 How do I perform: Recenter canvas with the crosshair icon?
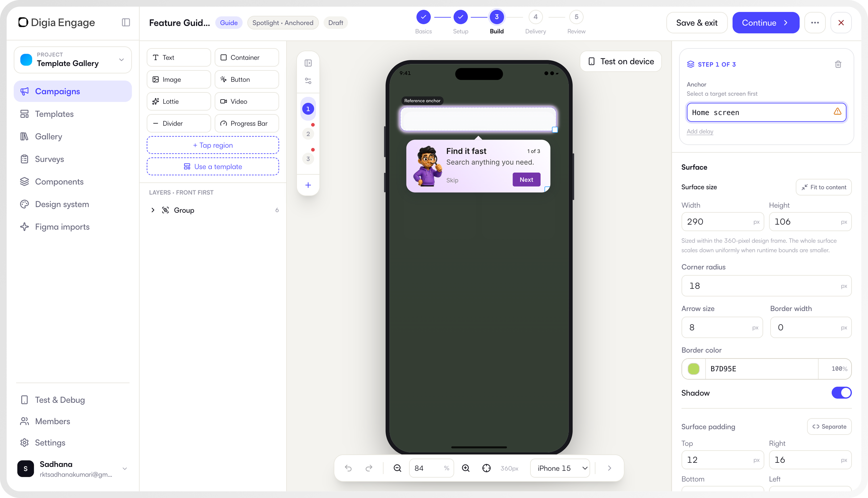(486, 468)
